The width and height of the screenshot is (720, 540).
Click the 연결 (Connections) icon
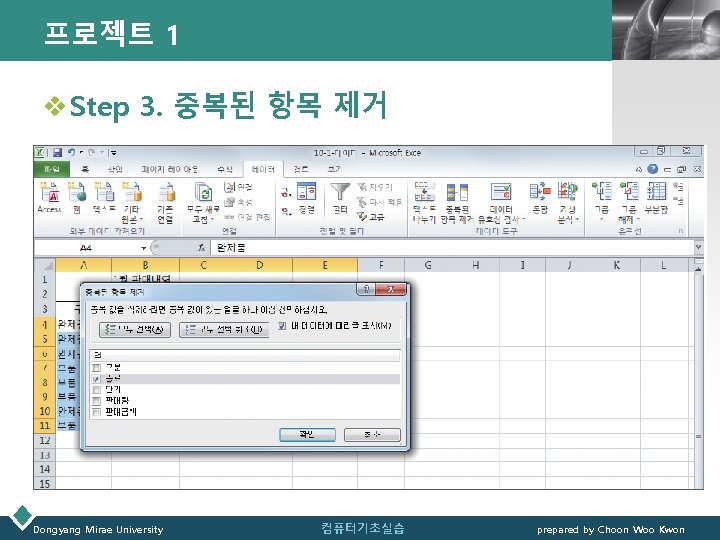[x=230, y=187]
